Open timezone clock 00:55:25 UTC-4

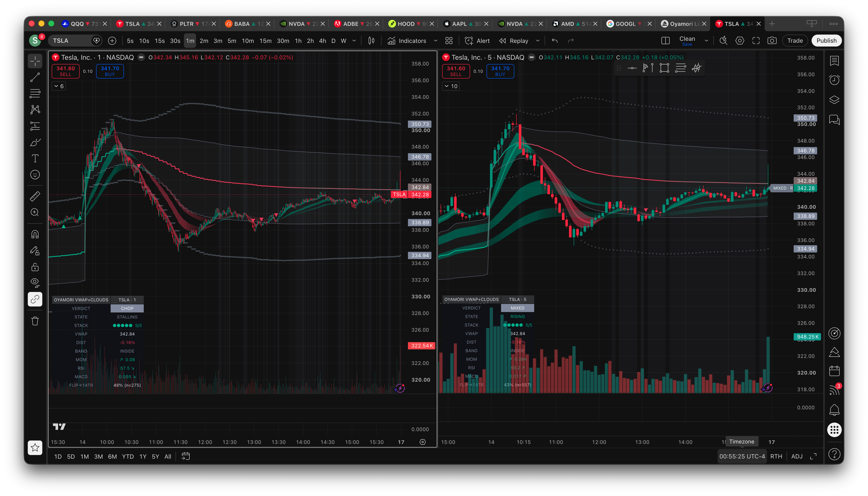pos(742,457)
